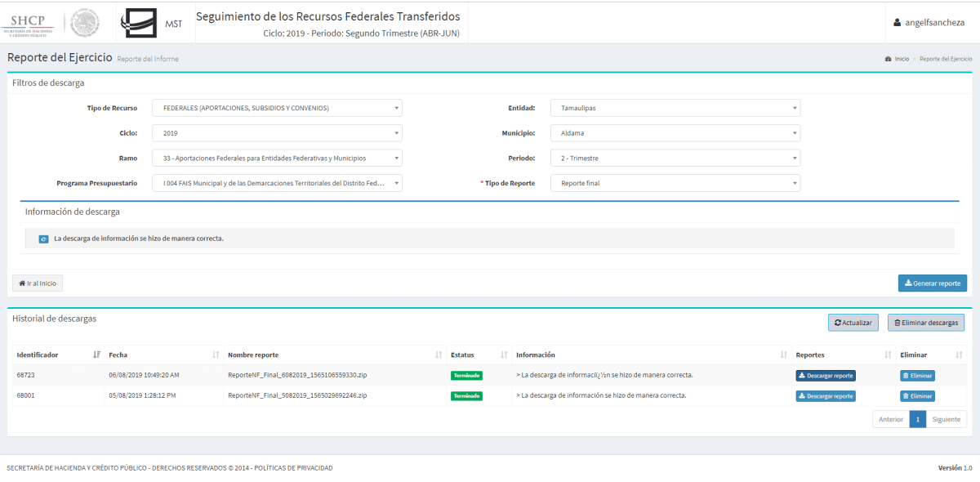Go to Inicio breadcrumb link

click(901, 59)
